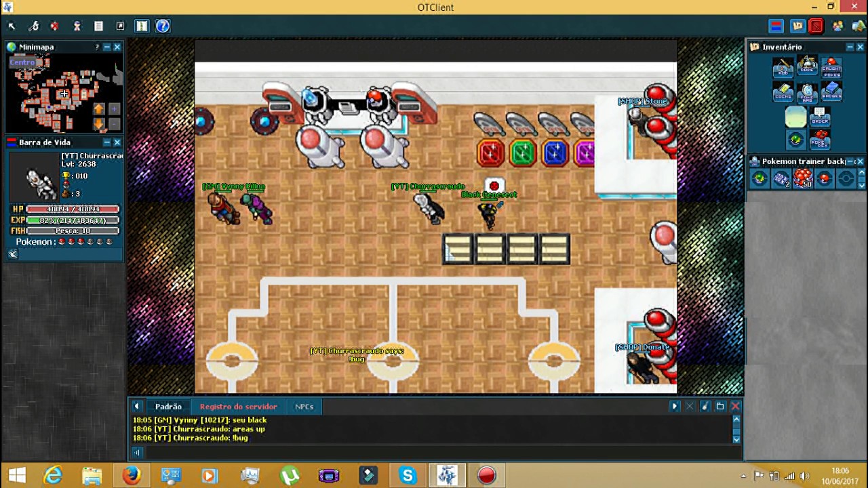Viewport: 868px width, 488px height.
Task: Click the trophy icon showing 010
Action: 66,176
